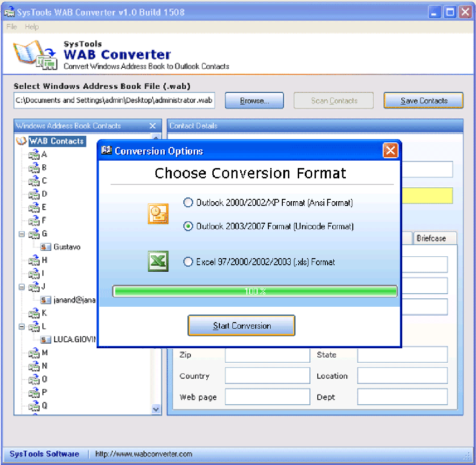Click the folder icon for letter H

(x=34, y=261)
